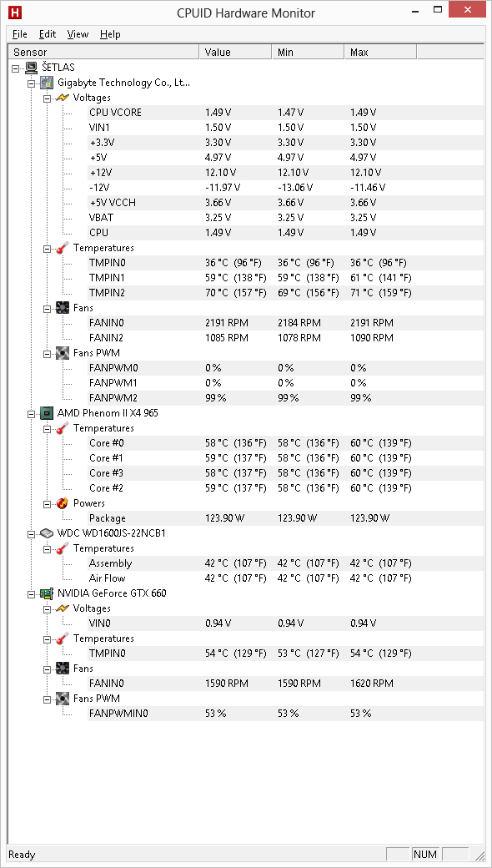The image size is (492, 868).
Task: Collapse the NVIDIA GeForce GTX 660 node
Action: pyautogui.click(x=32, y=593)
